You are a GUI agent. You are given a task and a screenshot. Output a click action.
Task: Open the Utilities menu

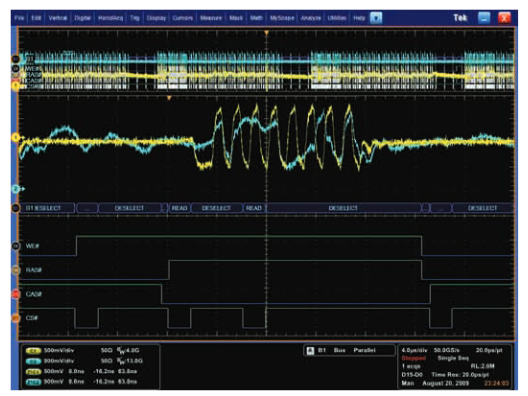[337, 18]
